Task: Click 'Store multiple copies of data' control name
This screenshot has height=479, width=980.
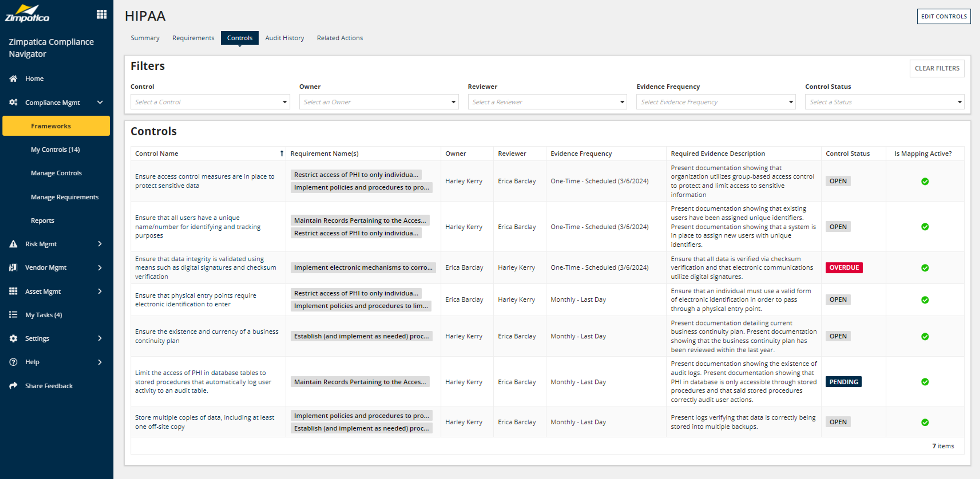Action: click(x=204, y=422)
